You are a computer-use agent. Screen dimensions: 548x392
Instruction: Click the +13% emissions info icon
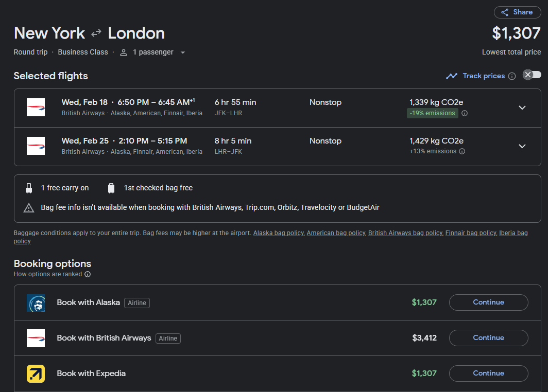click(x=462, y=151)
